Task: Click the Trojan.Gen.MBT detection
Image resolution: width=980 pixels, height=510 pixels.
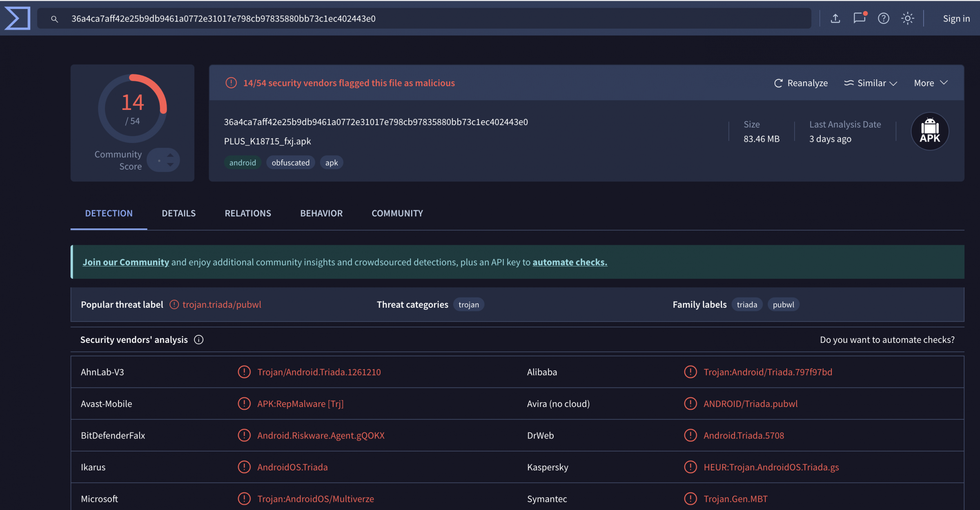Action: coord(735,499)
